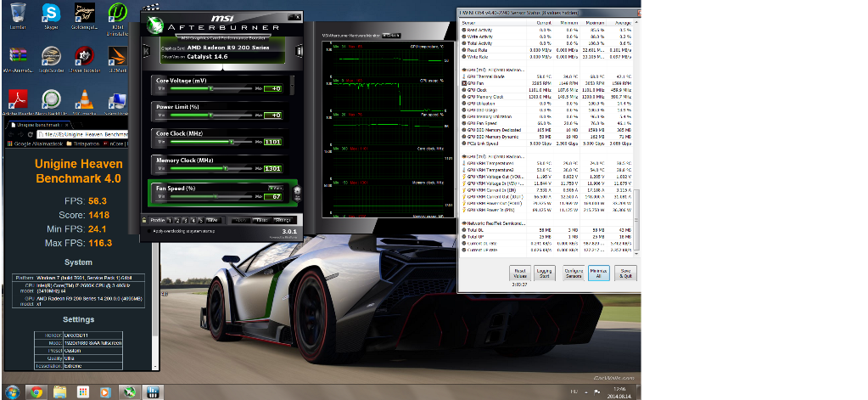Click the HWiNFO sensor list vertical scrollbar
Viewport: 868px width, 400px height.
636,219
